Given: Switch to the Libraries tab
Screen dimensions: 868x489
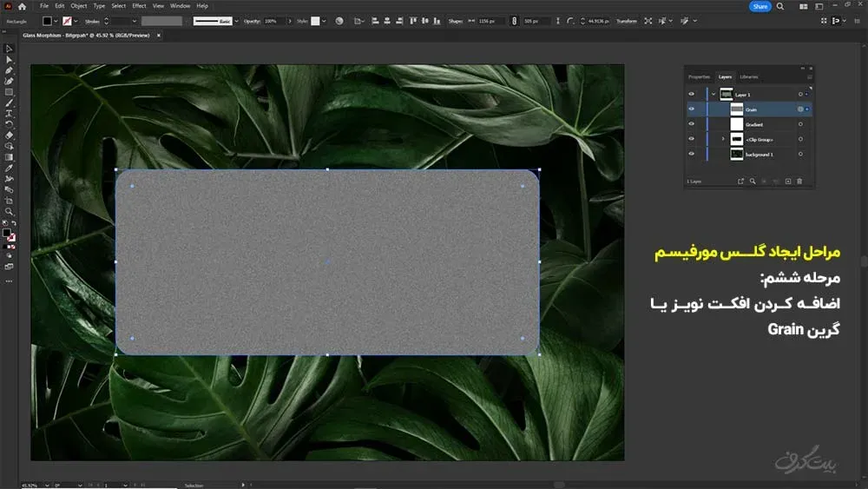Looking at the screenshot, I should click(x=749, y=77).
